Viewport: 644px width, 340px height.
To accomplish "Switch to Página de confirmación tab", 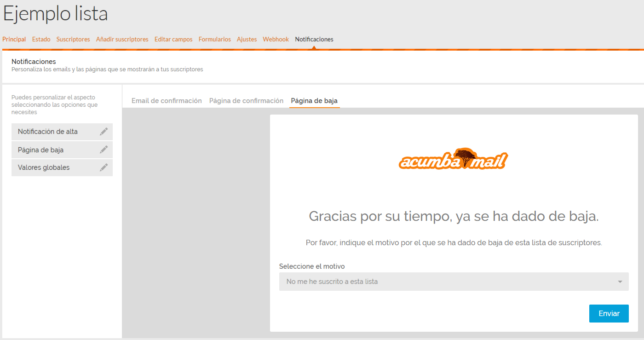I will click(x=246, y=101).
